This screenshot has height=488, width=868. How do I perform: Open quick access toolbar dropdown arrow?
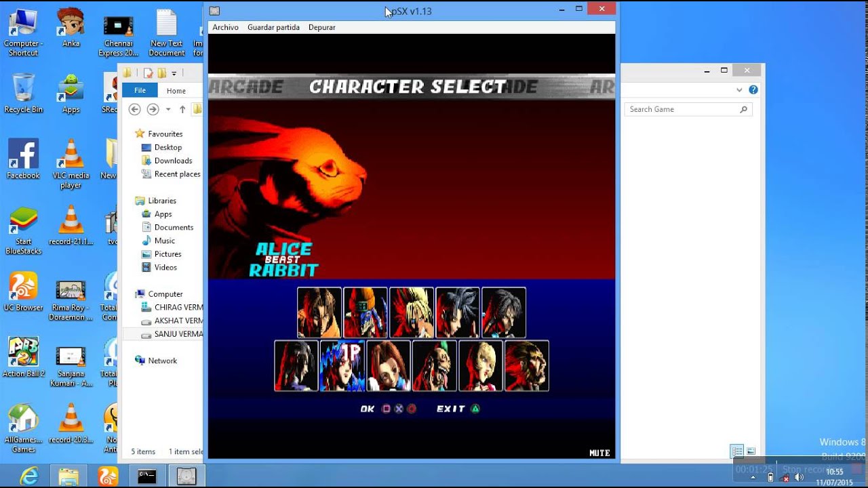pyautogui.click(x=174, y=73)
